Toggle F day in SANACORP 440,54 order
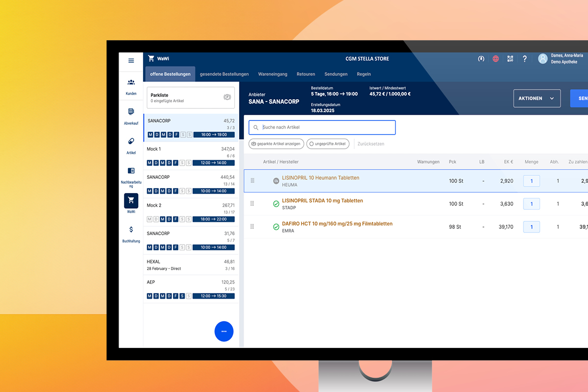588x392 pixels. pyautogui.click(x=175, y=191)
